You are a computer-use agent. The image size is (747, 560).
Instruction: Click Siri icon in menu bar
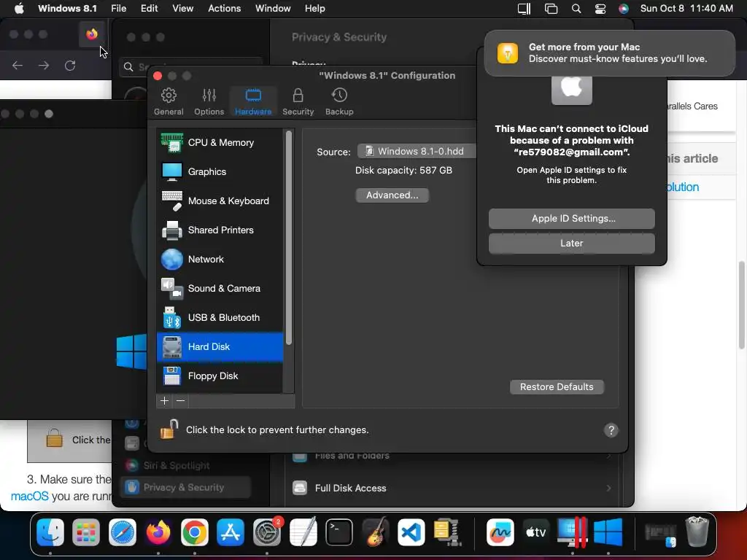tap(623, 8)
